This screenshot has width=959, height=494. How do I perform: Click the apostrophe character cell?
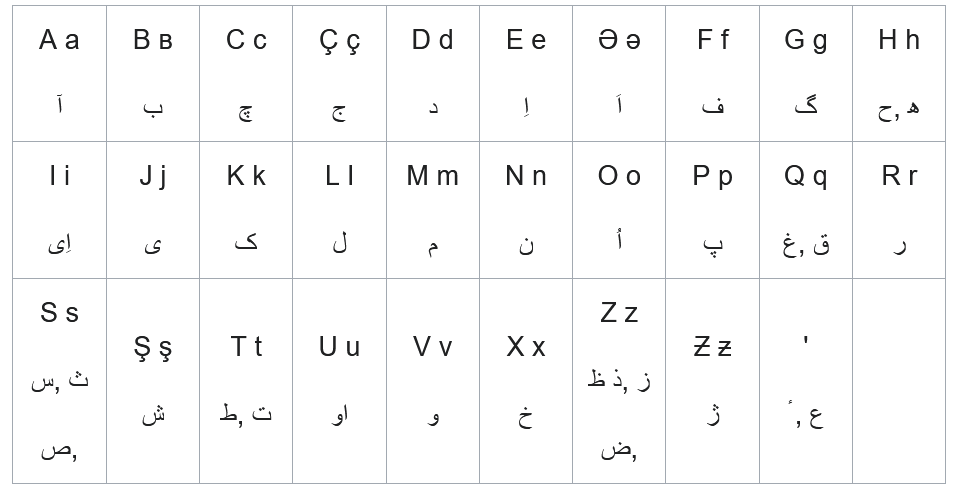coord(806,382)
